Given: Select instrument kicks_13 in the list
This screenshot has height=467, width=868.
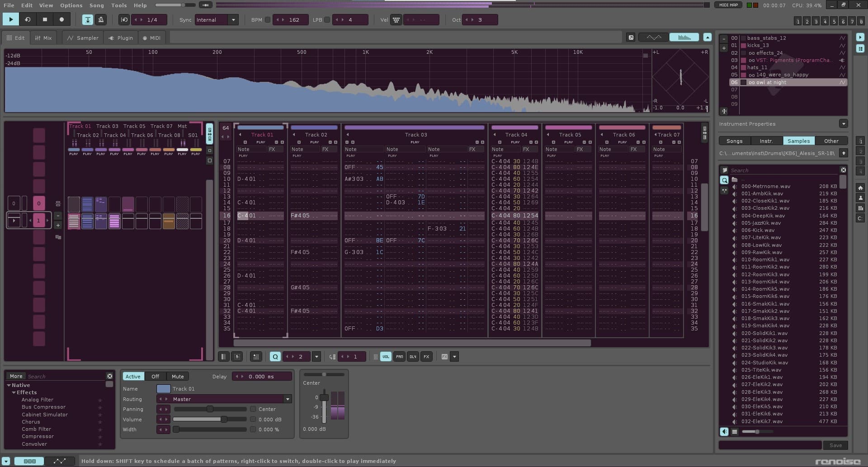Looking at the screenshot, I should (x=788, y=45).
